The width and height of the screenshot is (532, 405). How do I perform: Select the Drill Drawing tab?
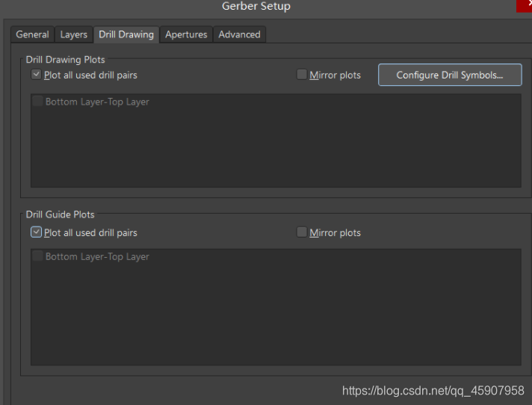126,34
